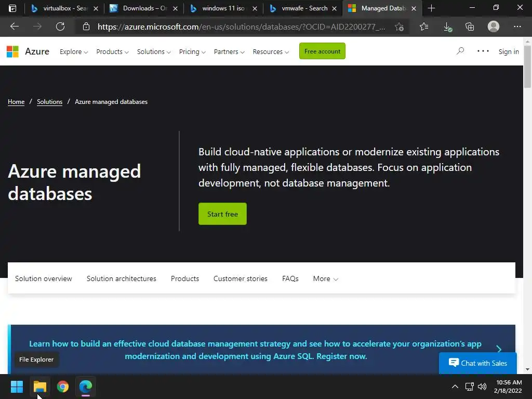Click the Microsoft logo on Azure header
Image resolution: width=532 pixels, height=399 pixels.
coord(12,51)
